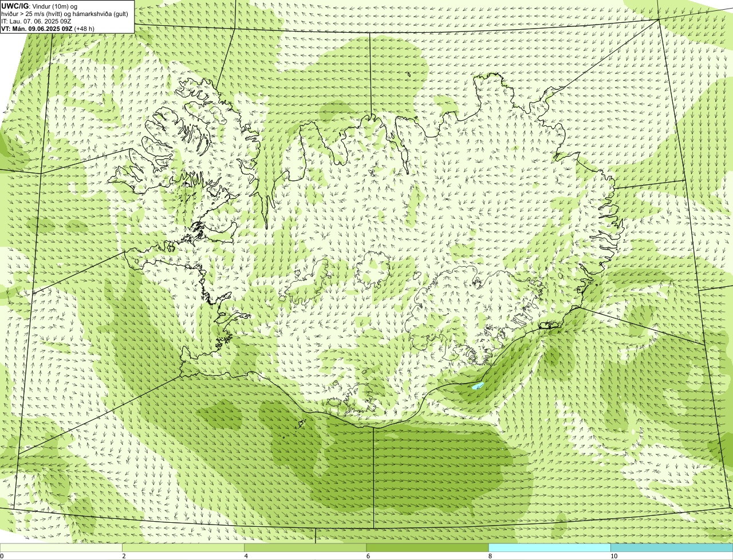This screenshot has width=733, height=560.
Task: Click the 'UWC/IG: Vindur (10m) og' title text
Action: coord(40,6)
